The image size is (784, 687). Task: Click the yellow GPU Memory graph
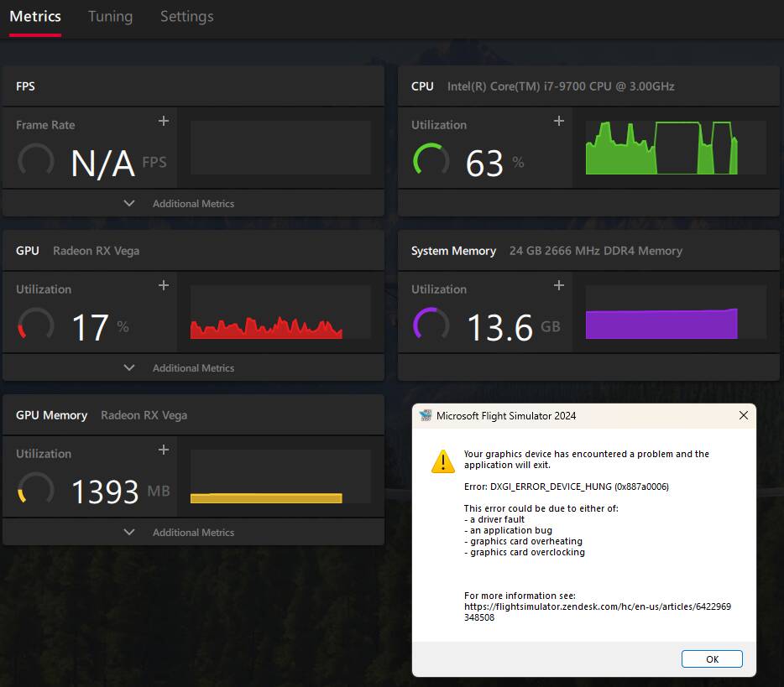coord(280,476)
